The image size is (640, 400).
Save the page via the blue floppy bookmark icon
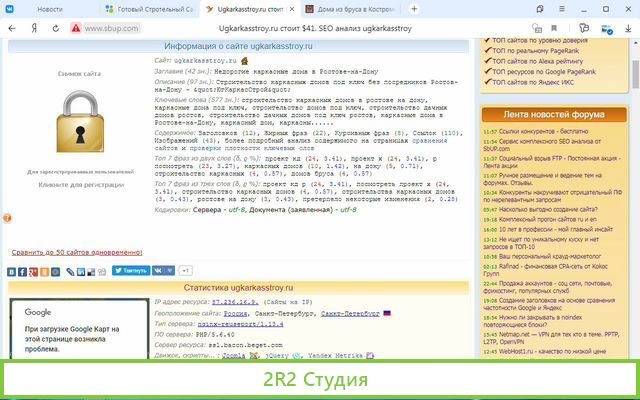(x=81, y=272)
